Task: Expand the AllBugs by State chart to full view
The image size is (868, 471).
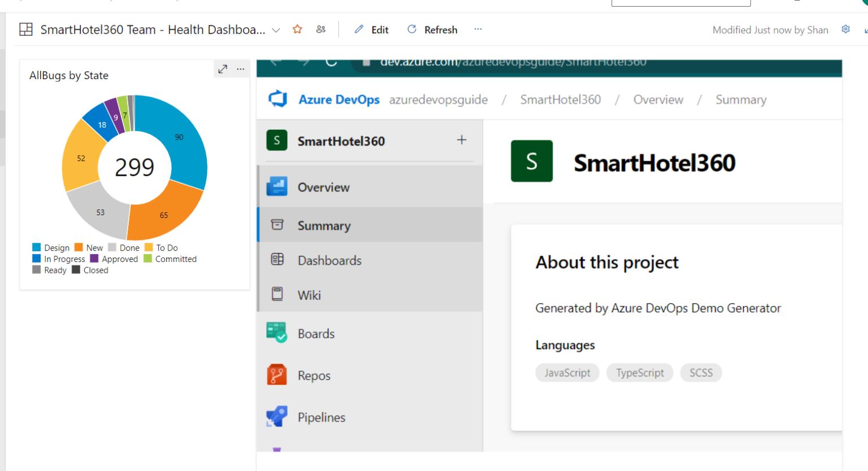Action: point(223,69)
